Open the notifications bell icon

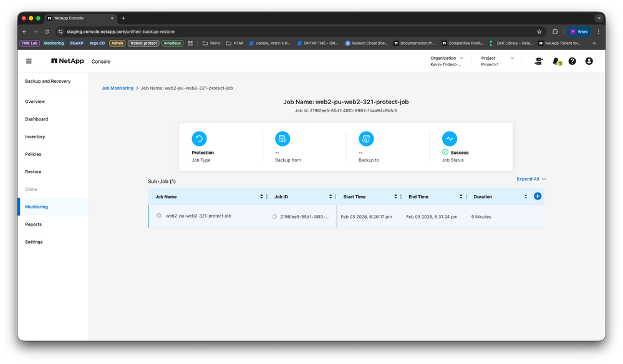coord(556,61)
